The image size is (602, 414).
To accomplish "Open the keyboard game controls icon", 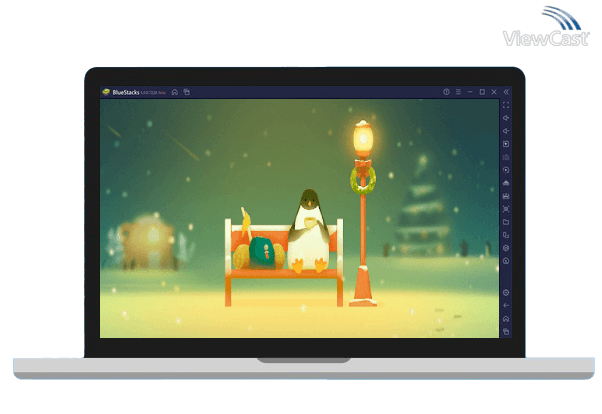I will coord(506,157).
